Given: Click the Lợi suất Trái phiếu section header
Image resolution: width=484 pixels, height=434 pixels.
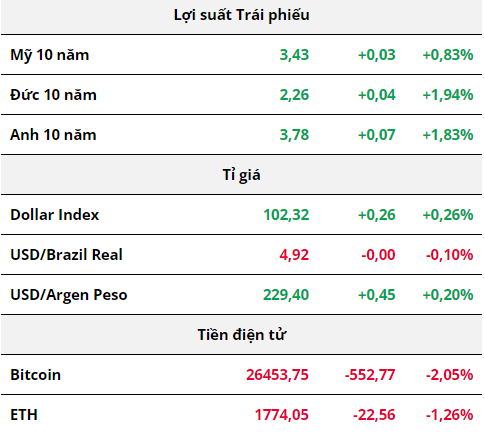Looking at the screenshot, I should click(x=242, y=16).
